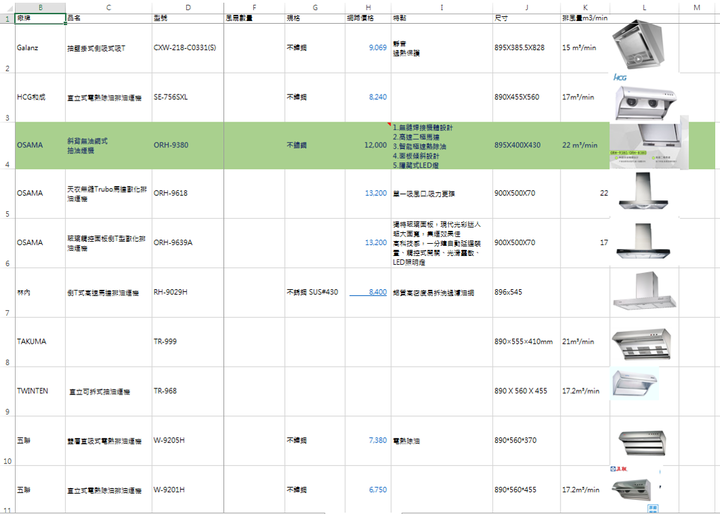Select the ORH-9618 model cell
The width and height of the screenshot is (720, 514).
point(188,193)
